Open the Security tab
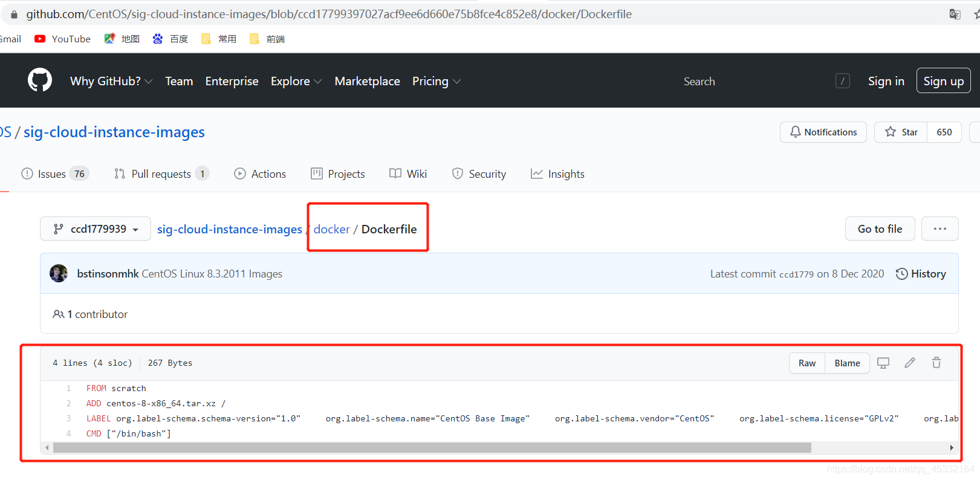Viewport: 980px width, 480px height. coord(479,174)
